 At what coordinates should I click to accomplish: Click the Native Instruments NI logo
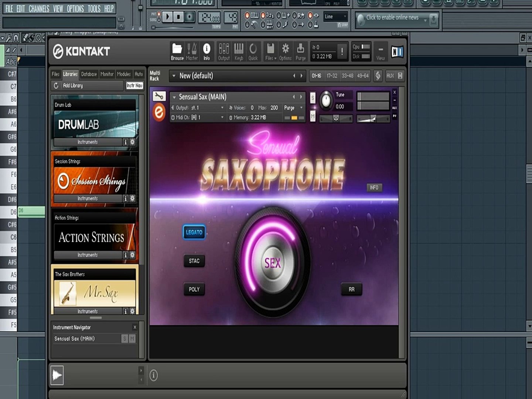coord(397,52)
